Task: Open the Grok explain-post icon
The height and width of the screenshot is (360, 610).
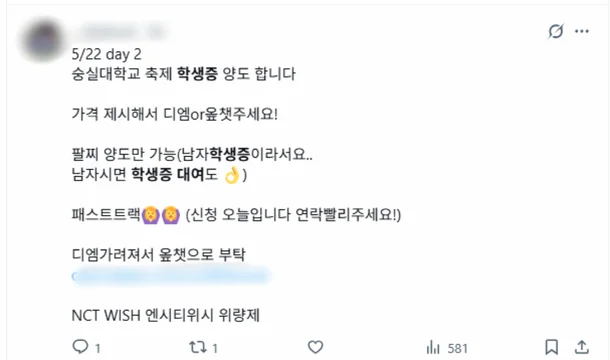Action: (x=556, y=31)
